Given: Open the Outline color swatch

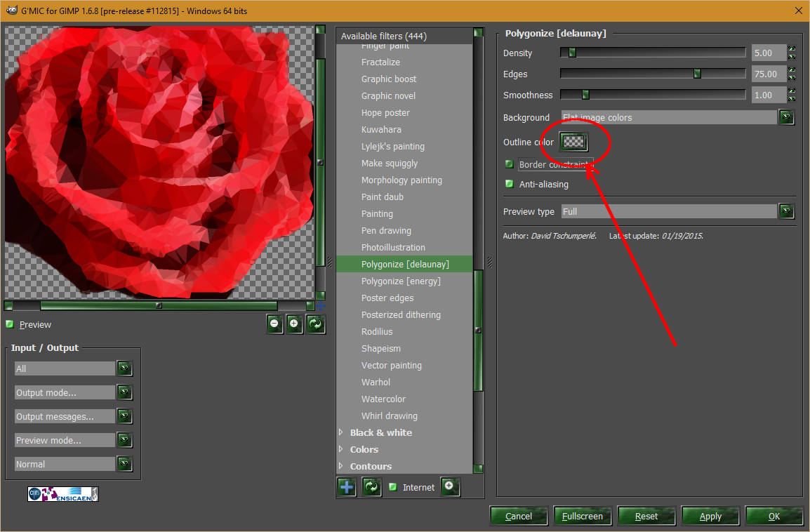Looking at the screenshot, I should coord(573,142).
